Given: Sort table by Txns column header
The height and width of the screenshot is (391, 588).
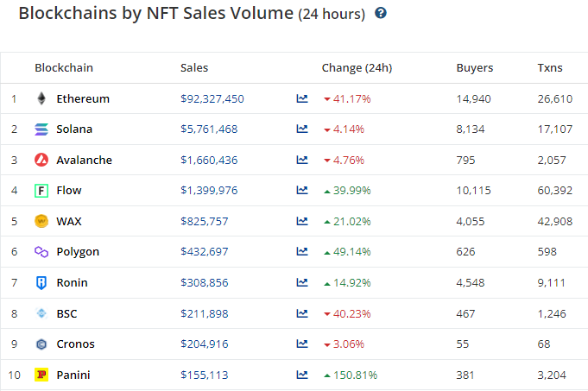Looking at the screenshot, I should 551,67.
